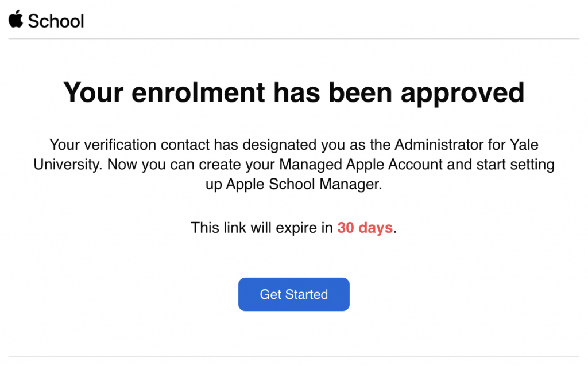Click the Apple logo icon
This screenshot has height=366, width=588.
(x=16, y=20)
